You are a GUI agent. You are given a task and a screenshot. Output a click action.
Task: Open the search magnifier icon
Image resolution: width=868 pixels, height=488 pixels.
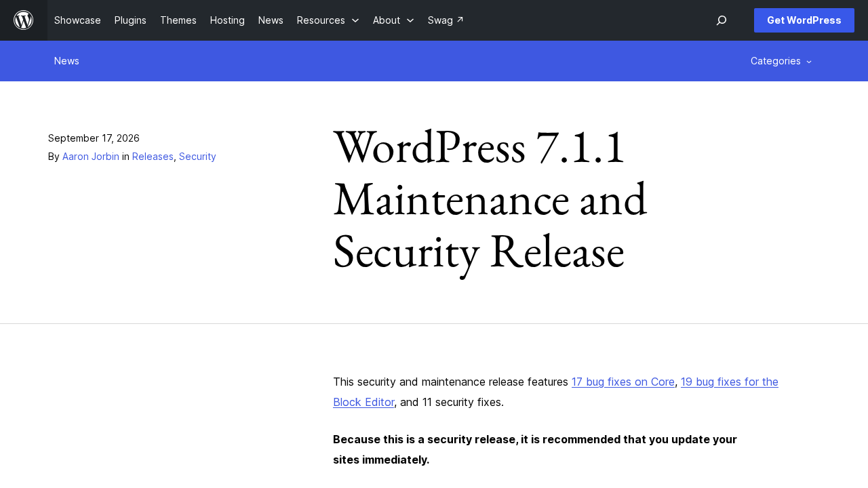point(722,20)
